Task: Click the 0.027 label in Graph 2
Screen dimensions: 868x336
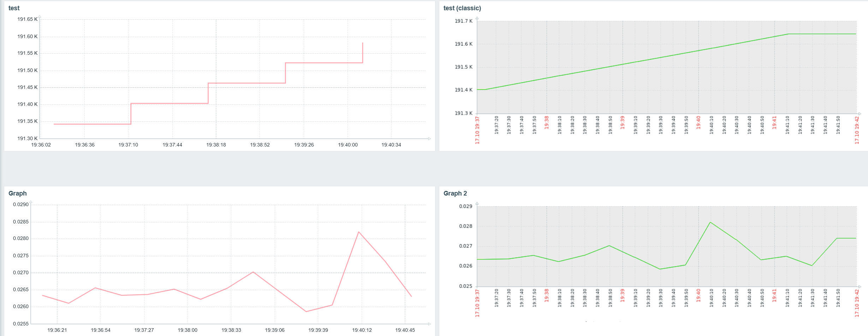Action: 465,246
